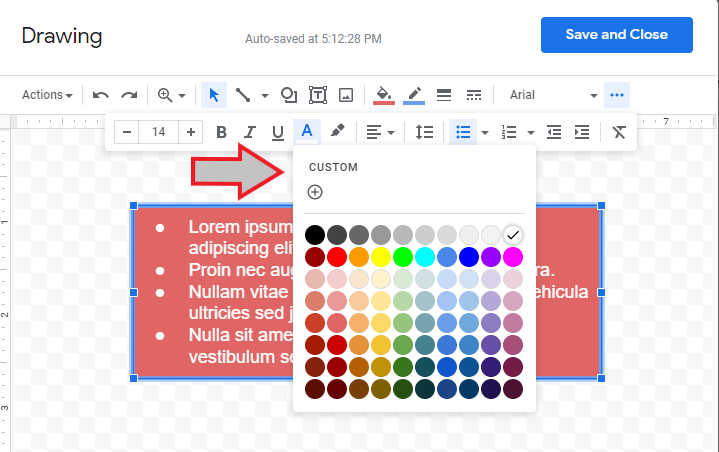This screenshot has height=452, width=719.
Task: Toggle the Bulleted list icon
Action: click(x=463, y=132)
